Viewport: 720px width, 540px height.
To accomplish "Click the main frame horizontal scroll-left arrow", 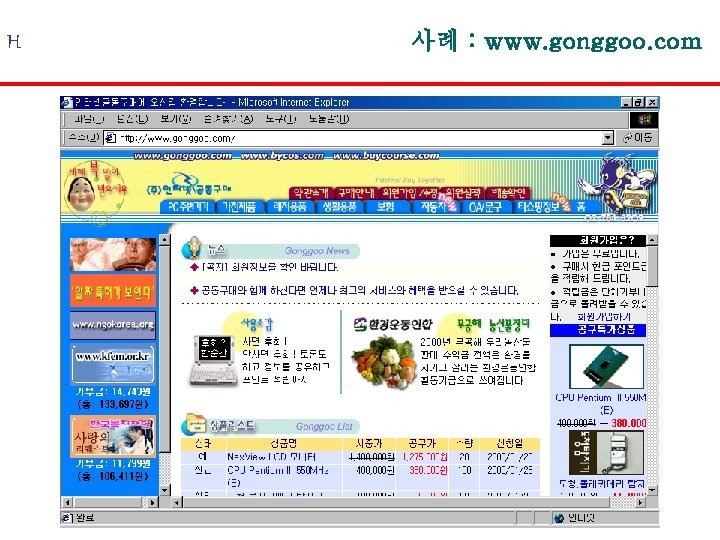I will (x=177, y=502).
